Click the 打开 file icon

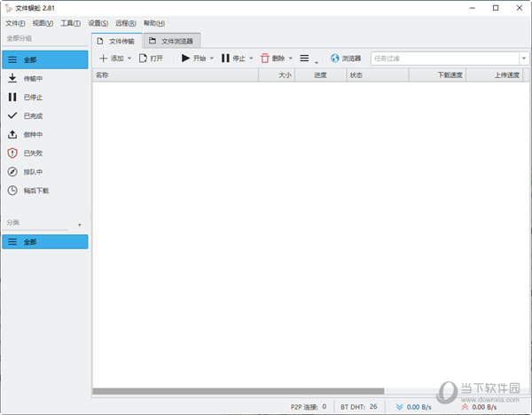click(x=143, y=59)
